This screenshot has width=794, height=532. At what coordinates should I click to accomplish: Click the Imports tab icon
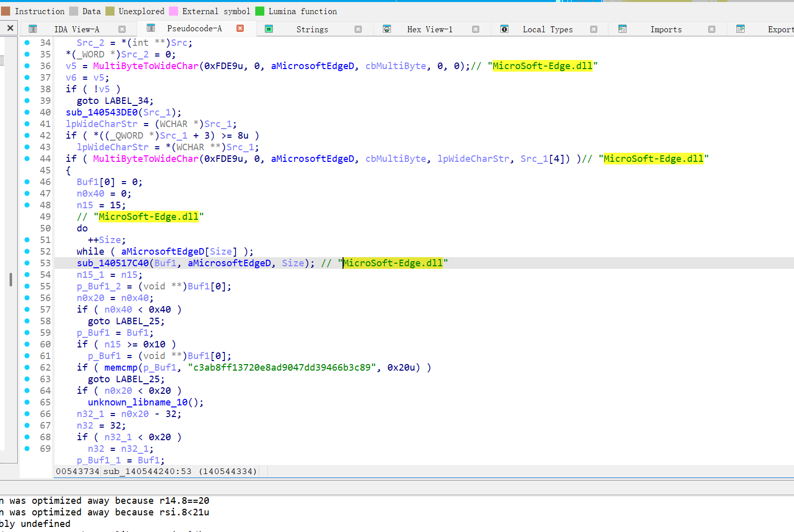click(x=622, y=29)
